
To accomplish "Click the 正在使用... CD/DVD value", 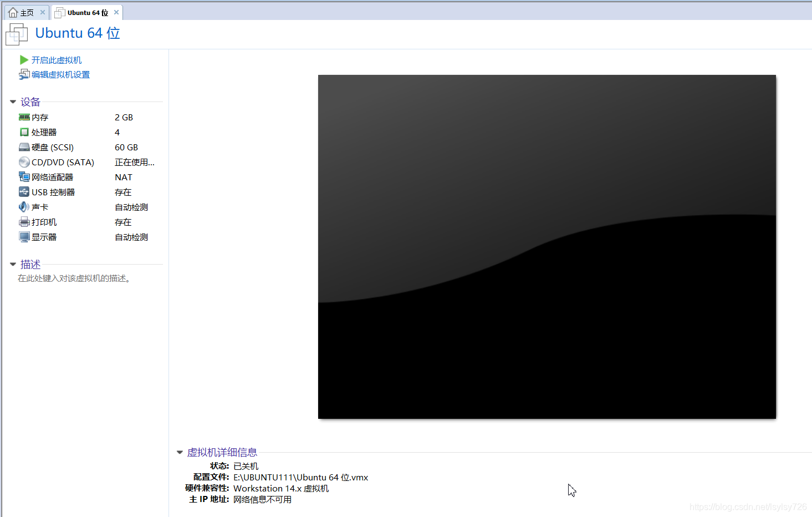I will pyautogui.click(x=135, y=162).
